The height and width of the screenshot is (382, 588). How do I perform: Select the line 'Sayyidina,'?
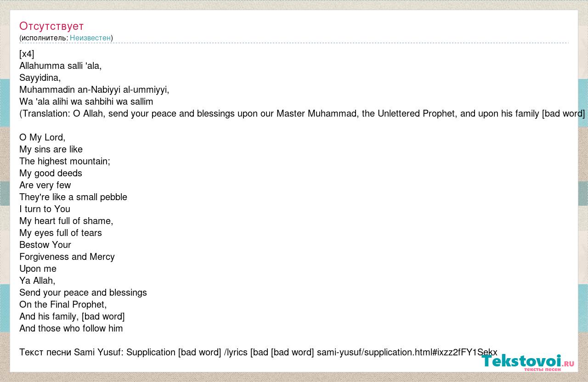tap(40, 78)
